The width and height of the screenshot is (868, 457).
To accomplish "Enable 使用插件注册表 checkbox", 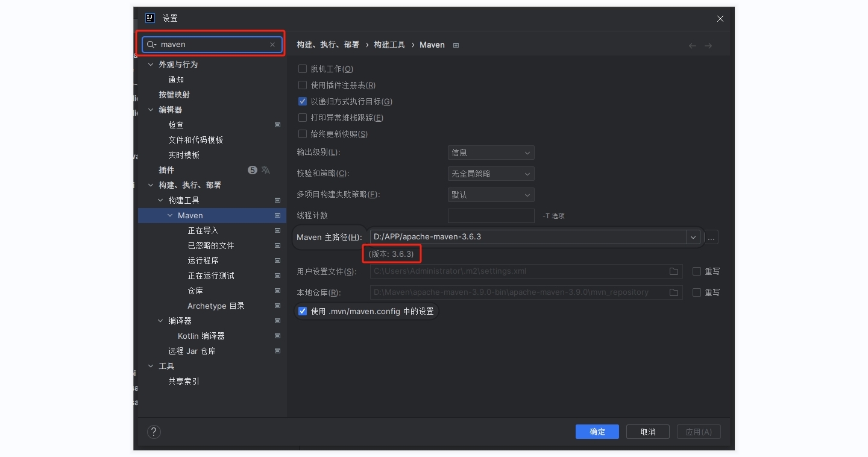I will 303,86.
